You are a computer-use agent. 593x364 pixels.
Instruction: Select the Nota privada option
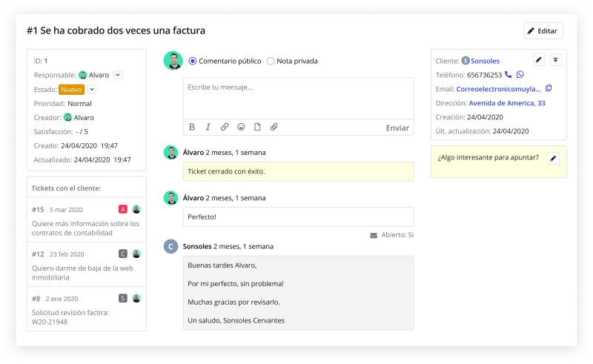coord(271,61)
